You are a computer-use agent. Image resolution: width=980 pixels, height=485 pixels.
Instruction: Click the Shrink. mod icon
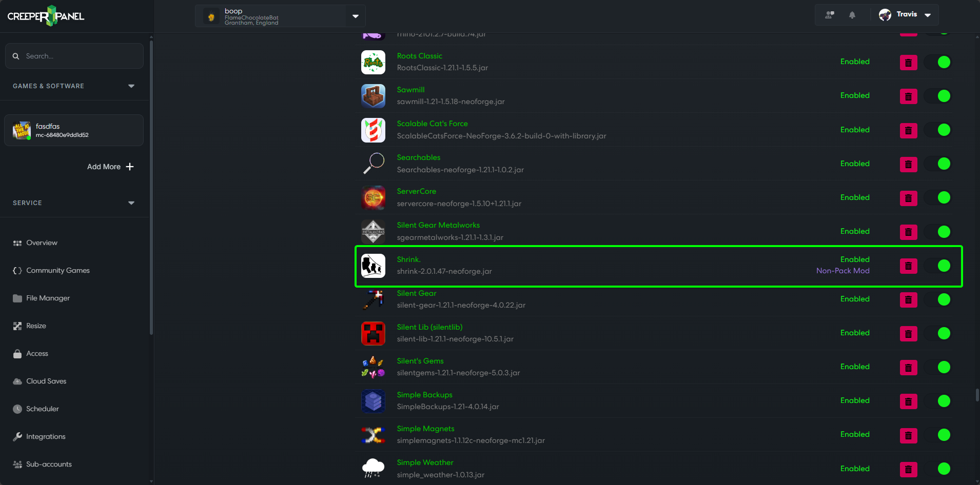pyautogui.click(x=373, y=266)
